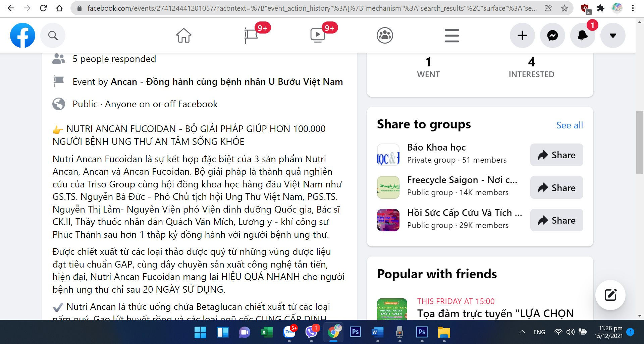Click scrollbar down arrow

click(x=640, y=316)
